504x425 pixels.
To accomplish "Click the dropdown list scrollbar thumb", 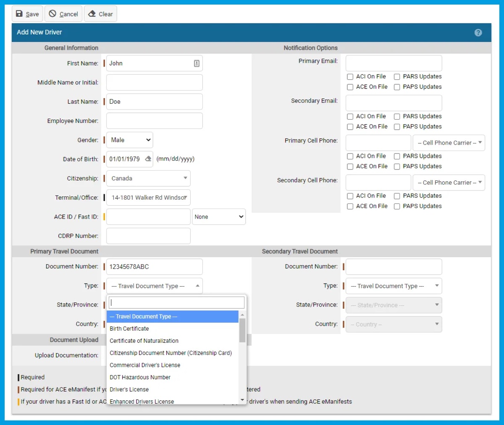I will (x=242, y=330).
